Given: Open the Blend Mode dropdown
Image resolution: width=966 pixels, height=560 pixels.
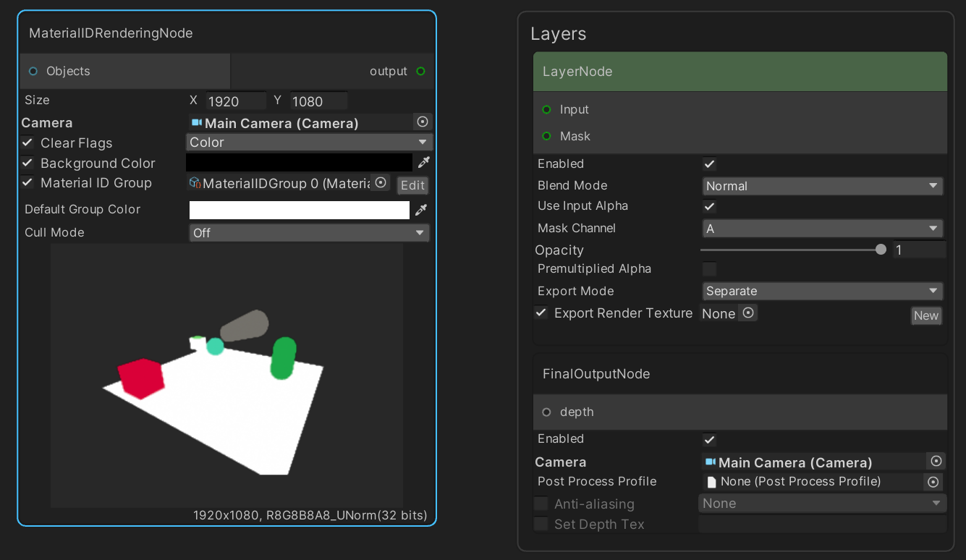Looking at the screenshot, I should 823,186.
